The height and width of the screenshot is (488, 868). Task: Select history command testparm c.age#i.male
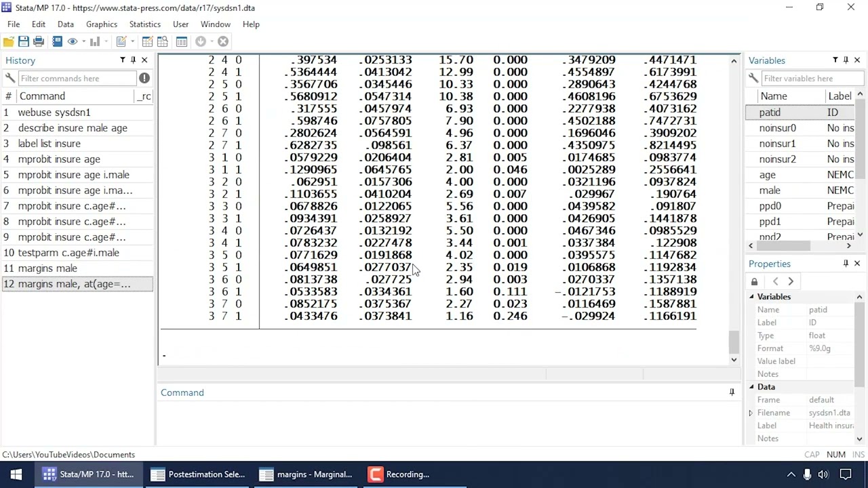coord(77,253)
